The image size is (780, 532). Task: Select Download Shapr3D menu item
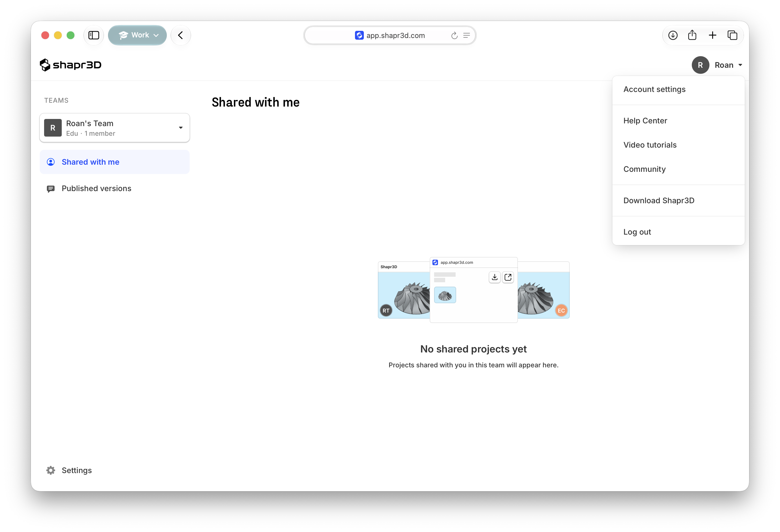tap(678, 200)
